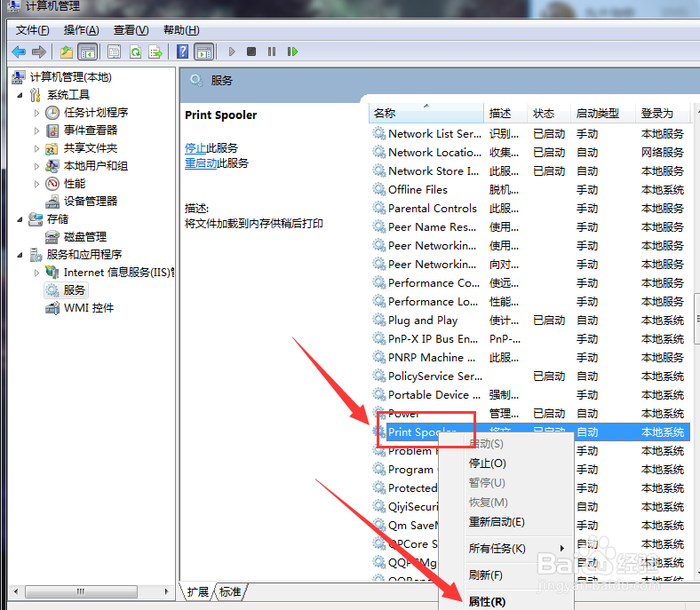Image resolution: width=700 pixels, height=610 pixels.
Task: Select the PolicyService Ser... row
Action: coord(529,376)
